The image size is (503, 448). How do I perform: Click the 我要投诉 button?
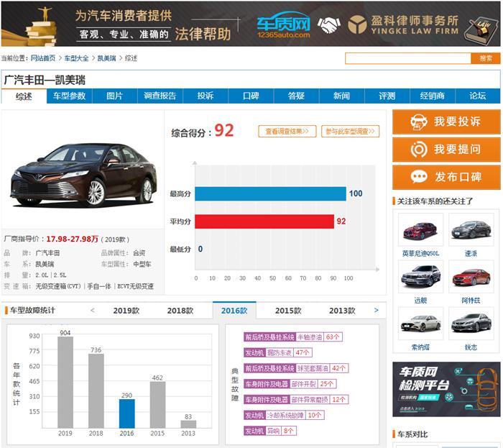[x=446, y=122]
